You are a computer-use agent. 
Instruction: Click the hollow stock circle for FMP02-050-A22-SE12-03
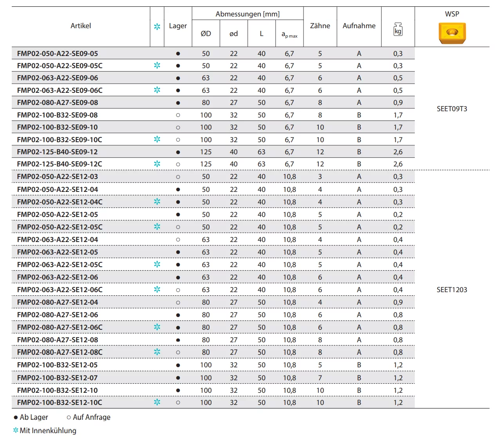click(178, 177)
